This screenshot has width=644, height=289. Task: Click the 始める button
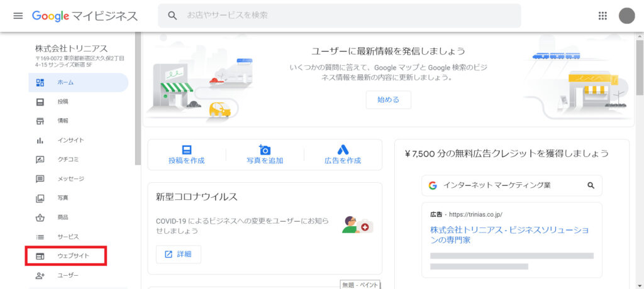[x=388, y=100]
